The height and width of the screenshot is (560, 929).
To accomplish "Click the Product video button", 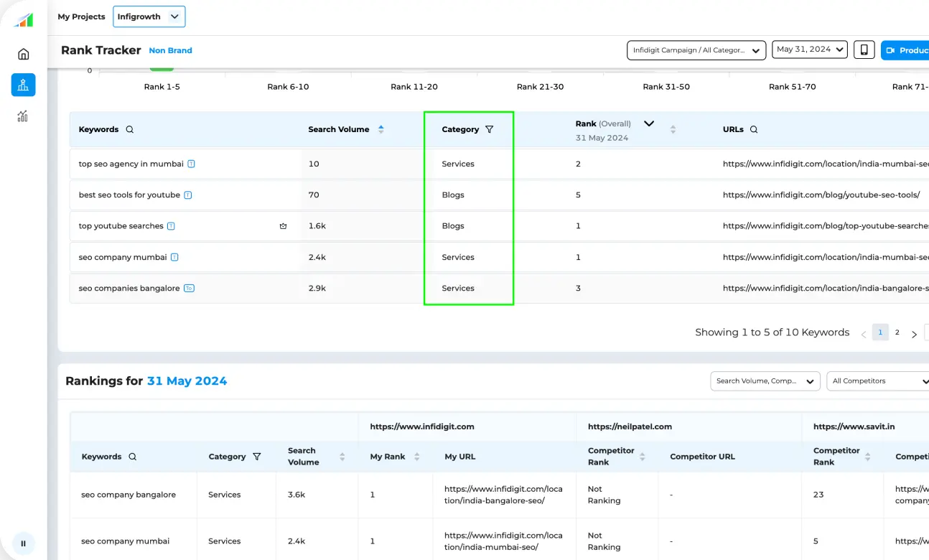I will click(905, 50).
